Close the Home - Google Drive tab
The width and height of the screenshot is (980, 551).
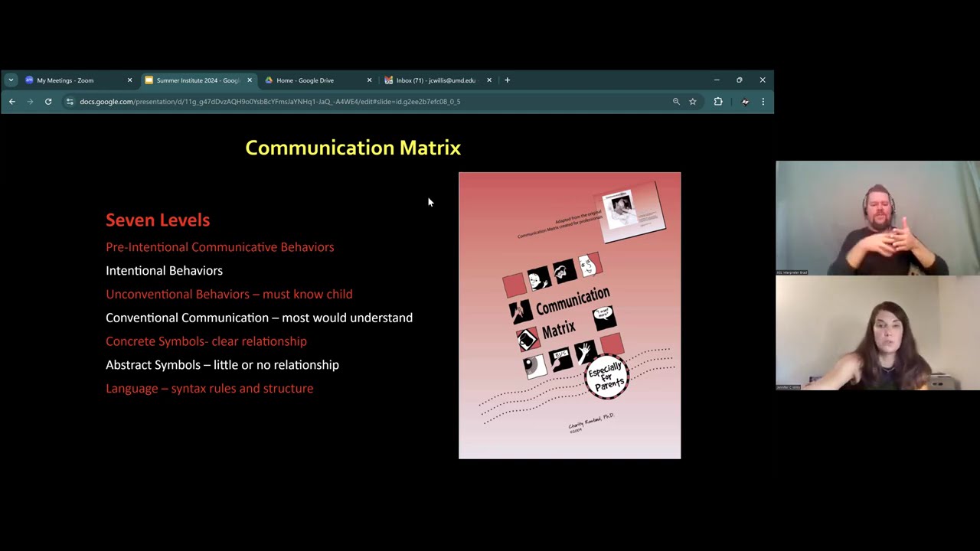point(369,80)
